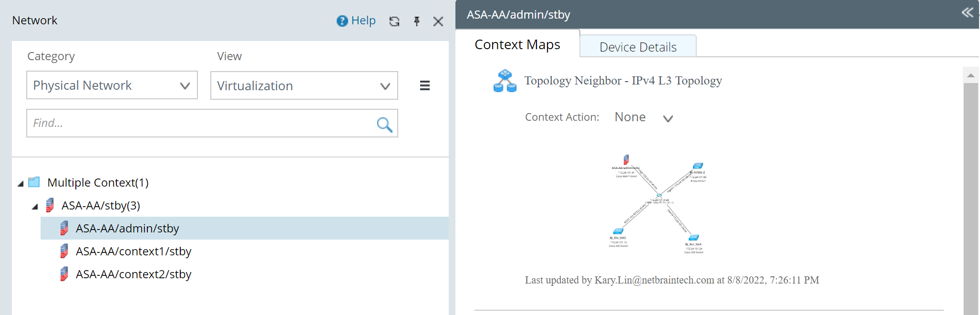Viewport: 980px width, 315px height.
Task: Collapse the details pane with double chevron
Action: tap(968, 12)
